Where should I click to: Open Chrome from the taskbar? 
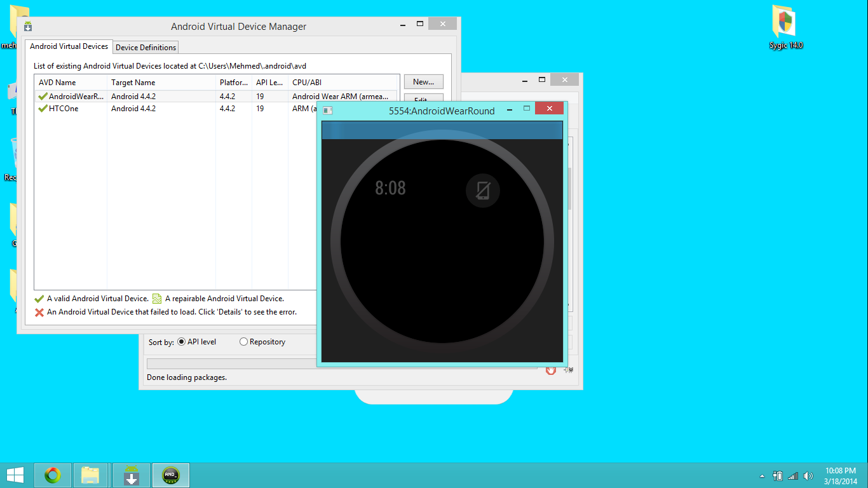point(53,475)
